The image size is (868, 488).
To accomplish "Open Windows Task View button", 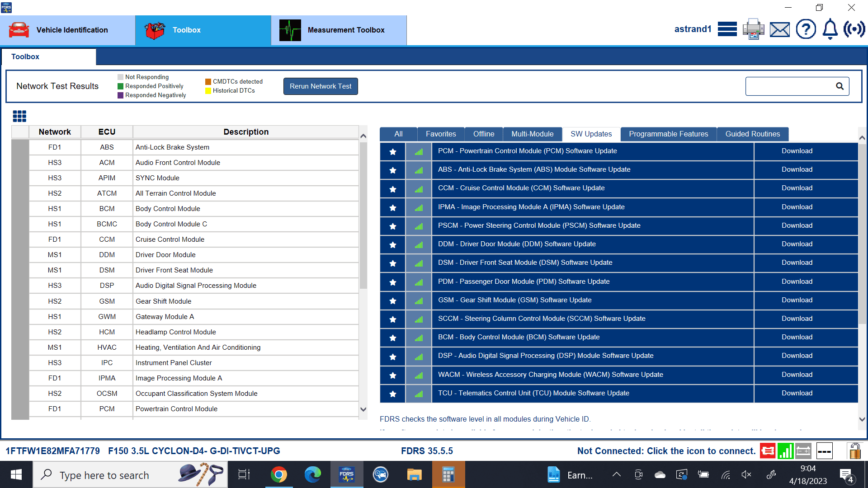I will (x=244, y=474).
